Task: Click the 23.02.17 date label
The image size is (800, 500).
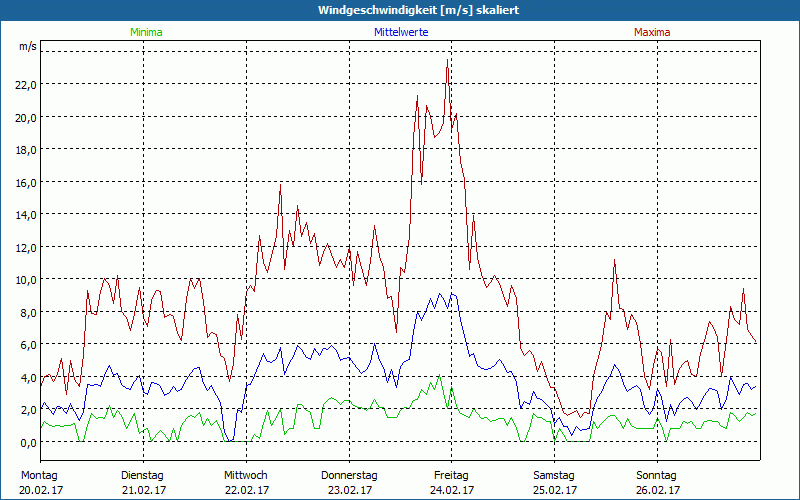Action: coord(350,490)
